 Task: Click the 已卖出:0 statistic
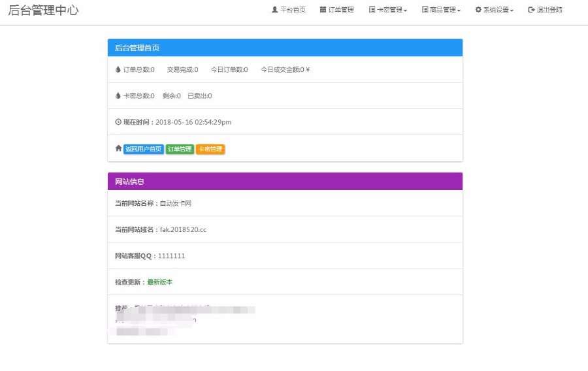tap(199, 95)
